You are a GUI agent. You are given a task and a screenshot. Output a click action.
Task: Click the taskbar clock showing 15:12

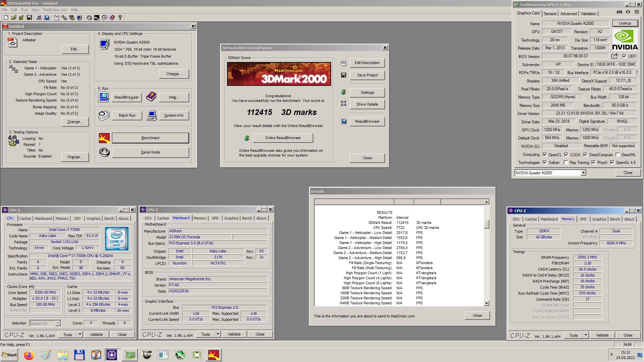point(625,352)
